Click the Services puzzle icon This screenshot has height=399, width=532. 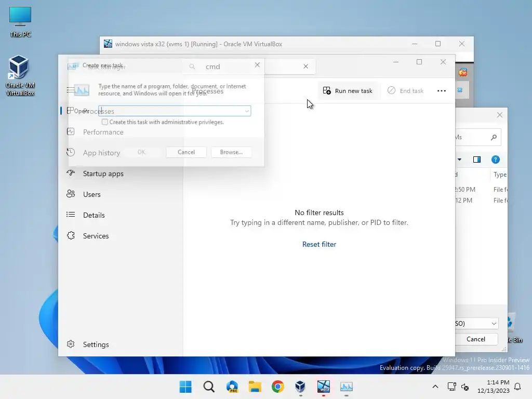pos(71,235)
